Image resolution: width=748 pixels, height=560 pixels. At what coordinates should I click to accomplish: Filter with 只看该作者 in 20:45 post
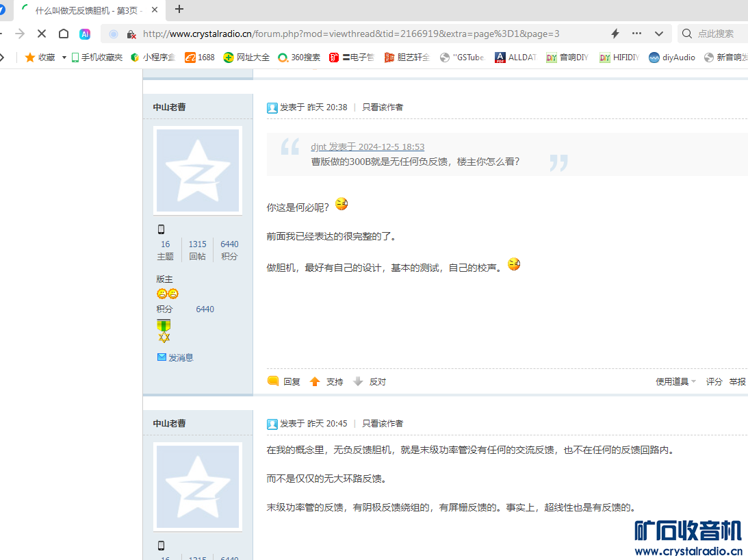383,424
